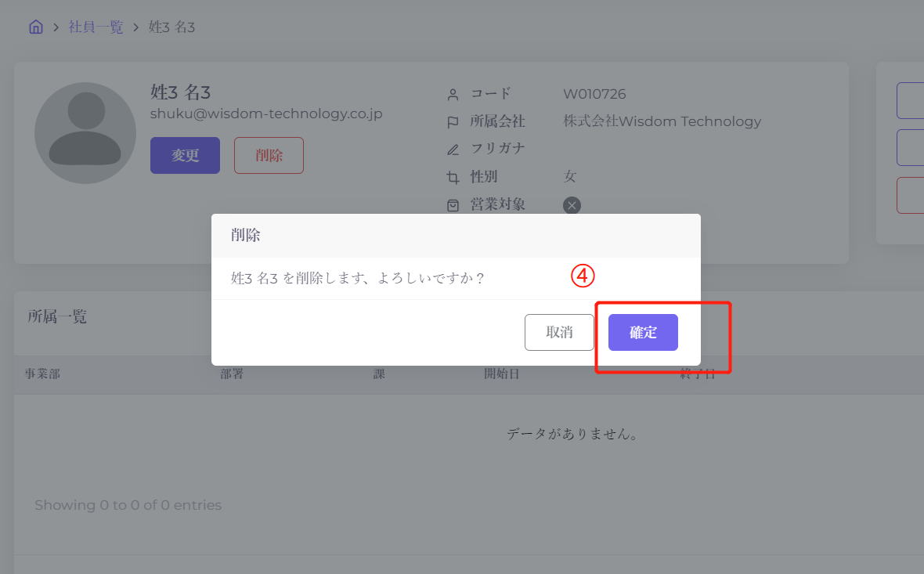Click the person icon beside コード
Image resolution: width=924 pixels, height=574 pixels.
coord(453,95)
